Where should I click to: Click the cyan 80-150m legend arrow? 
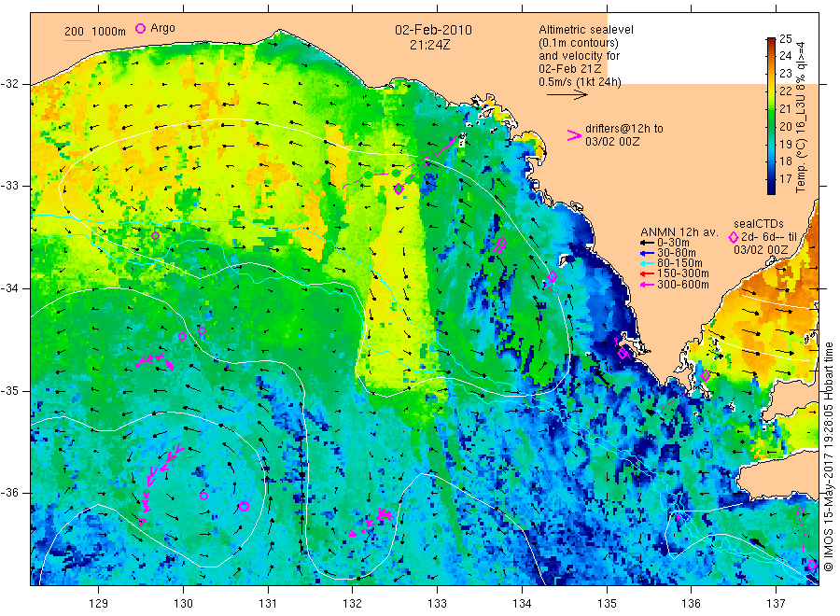[647, 263]
